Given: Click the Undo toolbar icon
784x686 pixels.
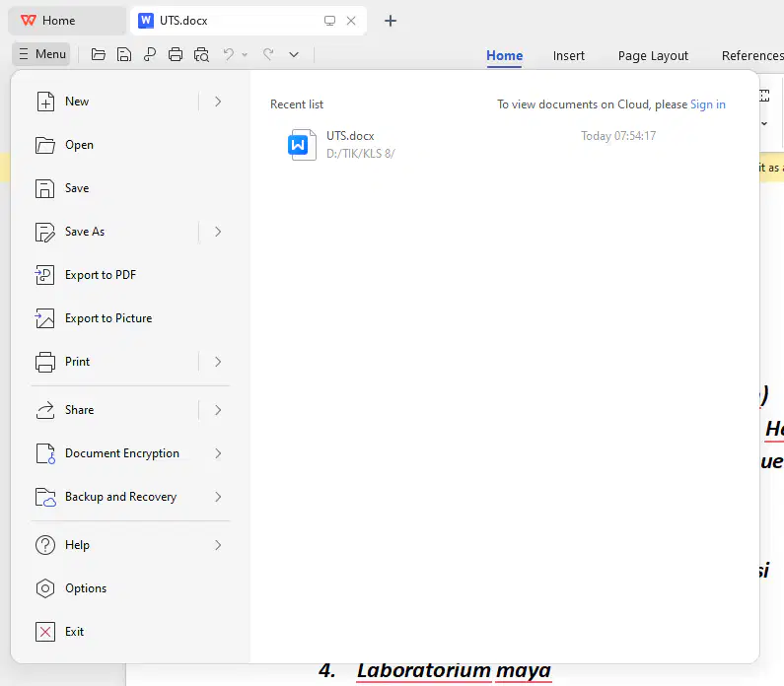Looking at the screenshot, I should [229, 54].
